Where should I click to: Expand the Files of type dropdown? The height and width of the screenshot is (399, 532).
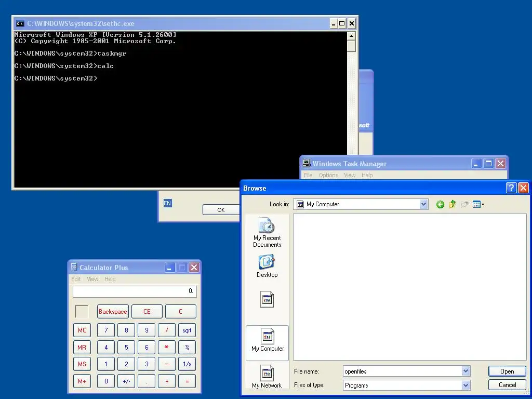click(x=466, y=385)
